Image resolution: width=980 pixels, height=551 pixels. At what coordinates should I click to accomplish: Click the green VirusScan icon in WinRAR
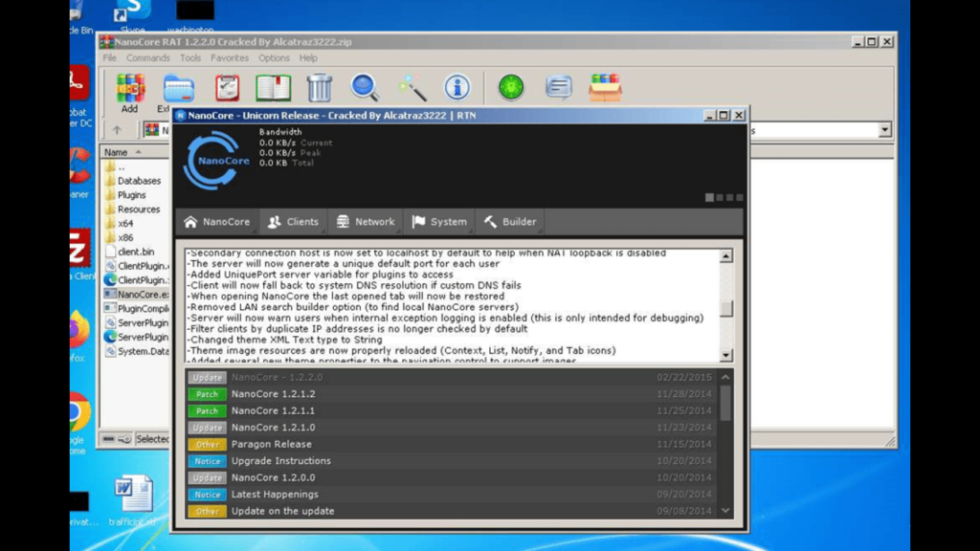511,87
